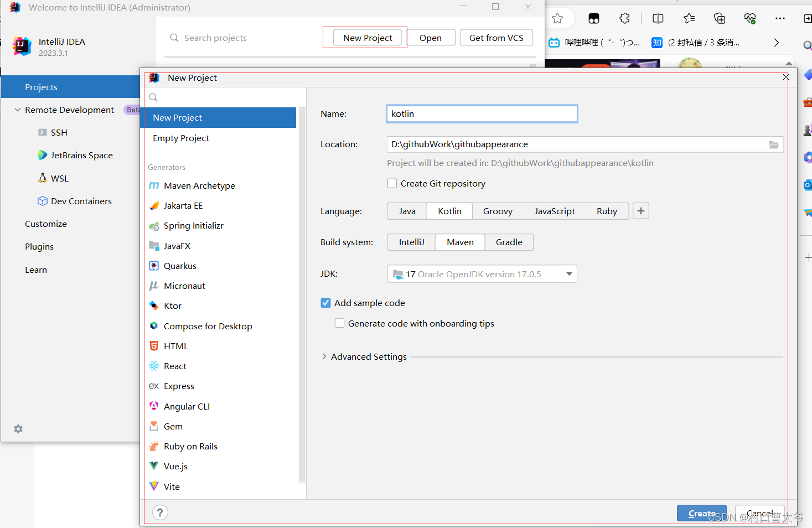
Task: Click the Vue.js generator icon
Action: (154, 466)
